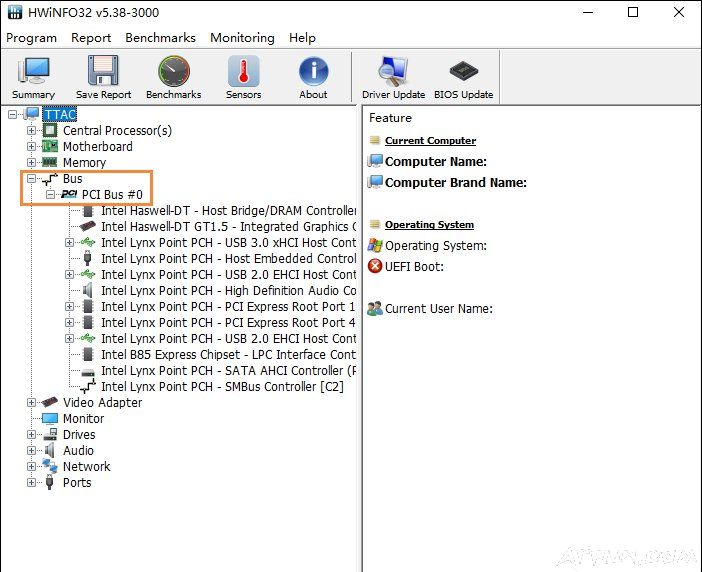Collapse the Bus node
702x572 pixels.
[x=31, y=179]
